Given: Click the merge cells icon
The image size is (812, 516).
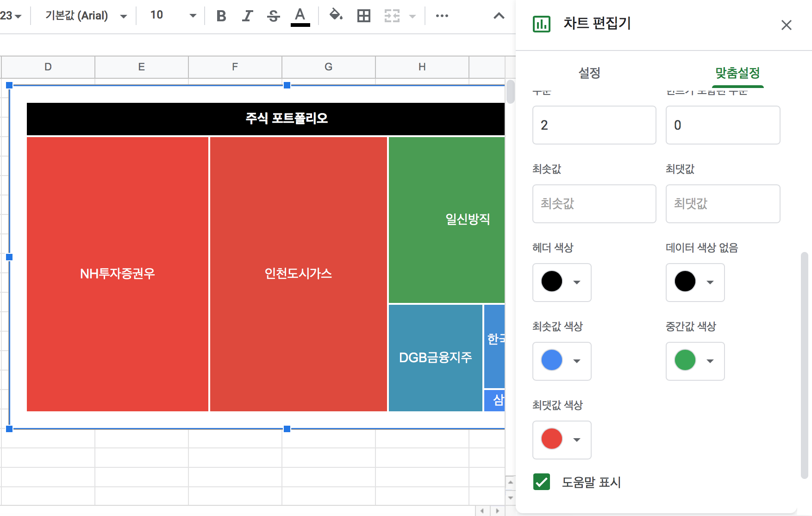Looking at the screenshot, I should pyautogui.click(x=392, y=16).
